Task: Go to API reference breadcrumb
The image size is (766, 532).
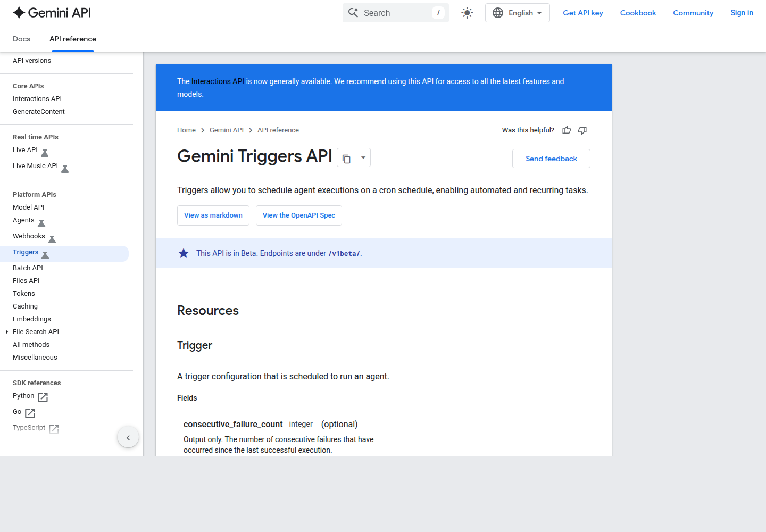Action: pyautogui.click(x=278, y=130)
